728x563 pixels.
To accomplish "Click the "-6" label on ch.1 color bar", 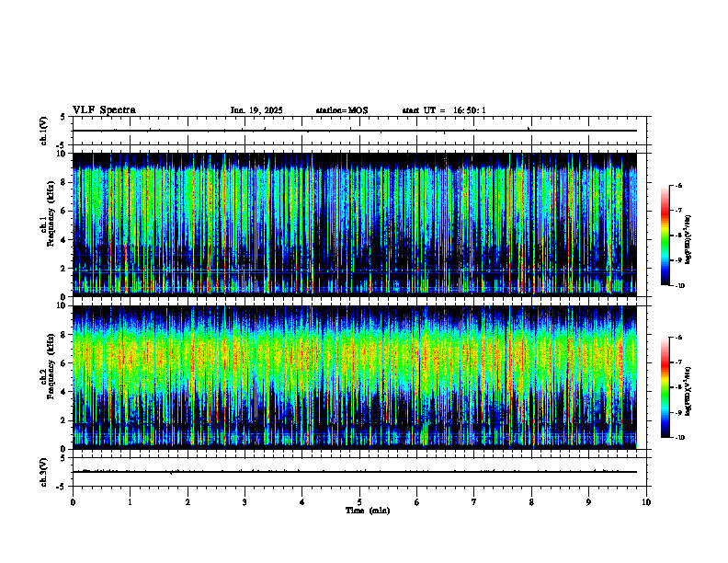I will (678, 185).
